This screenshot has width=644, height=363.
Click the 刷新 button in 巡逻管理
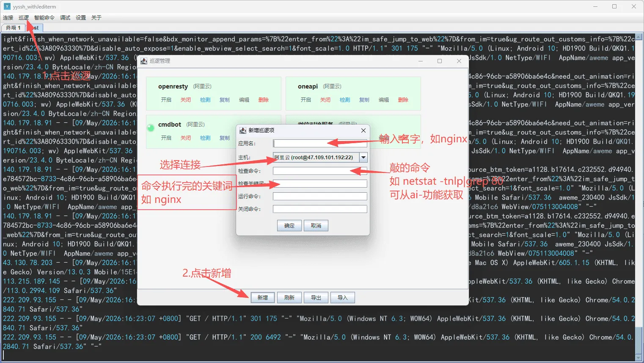(x=289, y=298)
